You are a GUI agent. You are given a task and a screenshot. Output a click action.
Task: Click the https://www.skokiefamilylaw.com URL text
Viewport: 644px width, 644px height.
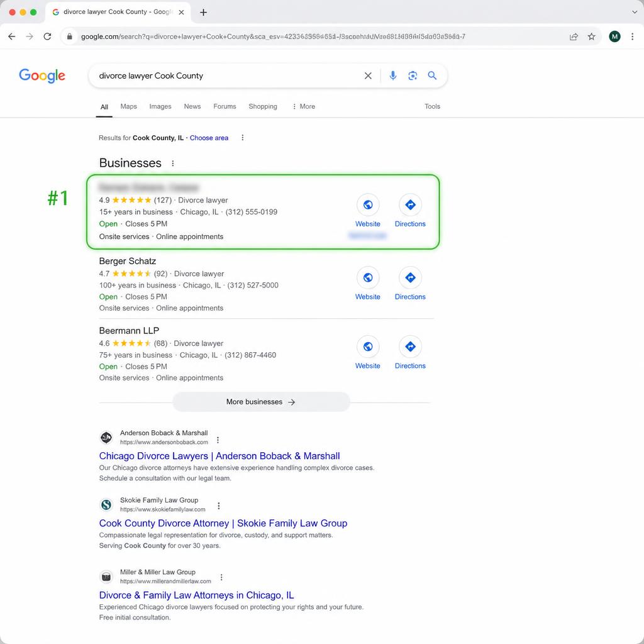(163, 509)
